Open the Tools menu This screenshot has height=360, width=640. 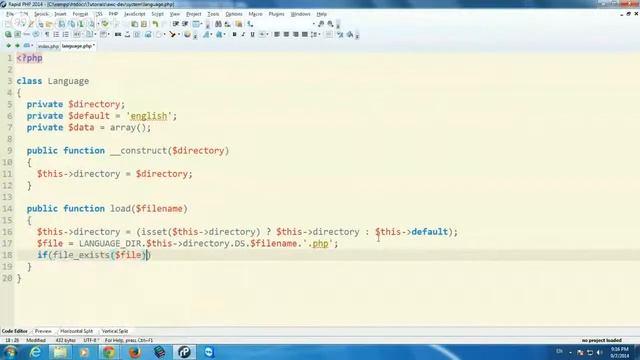coord(213,14)
